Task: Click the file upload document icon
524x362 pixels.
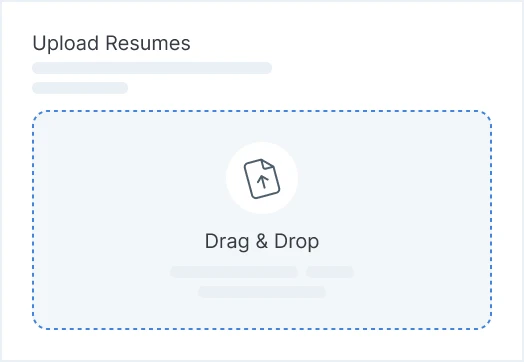Action: [x=262, y=178]
